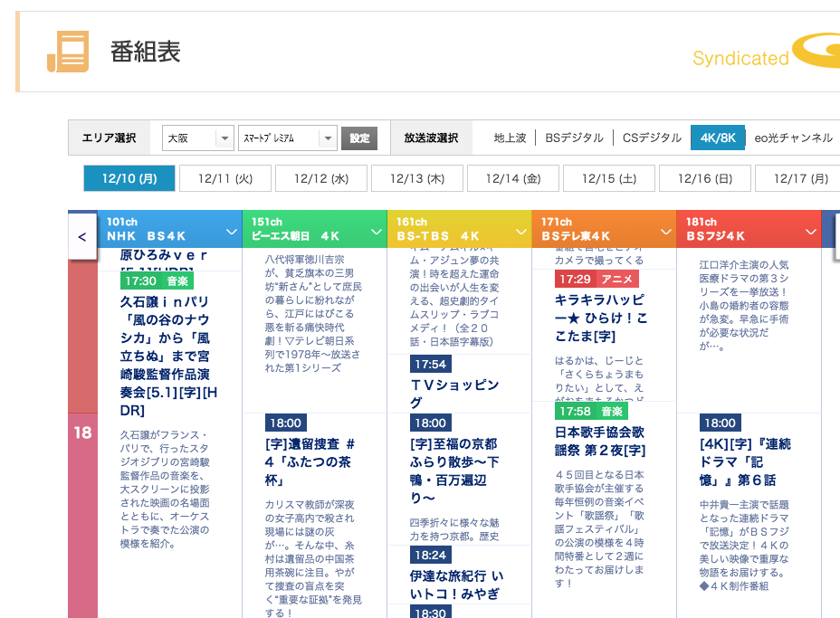Screen dimensions: 840x618
Task: Select the eo光チャンネル tab
Action: point(794,138)
